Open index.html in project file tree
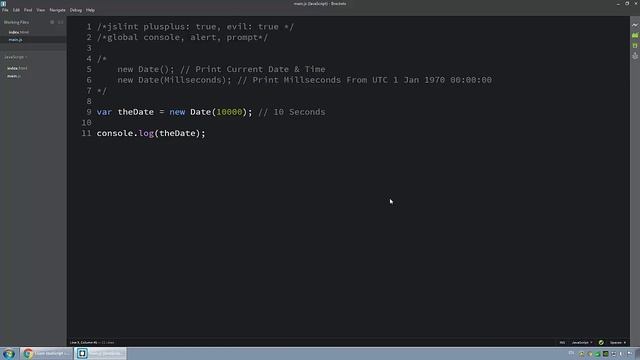 pyautogui.click(x=17, y=68)
